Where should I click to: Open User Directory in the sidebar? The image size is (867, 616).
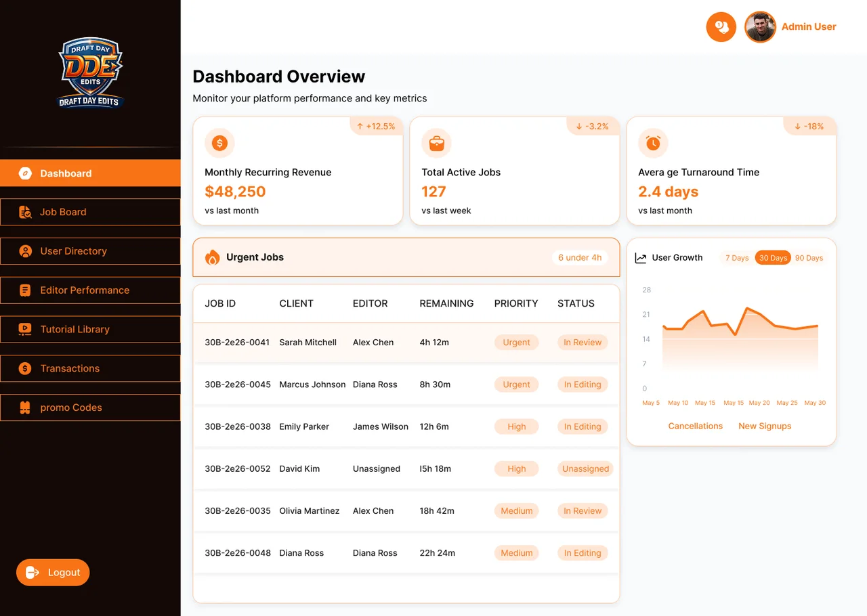pos(90,251)
